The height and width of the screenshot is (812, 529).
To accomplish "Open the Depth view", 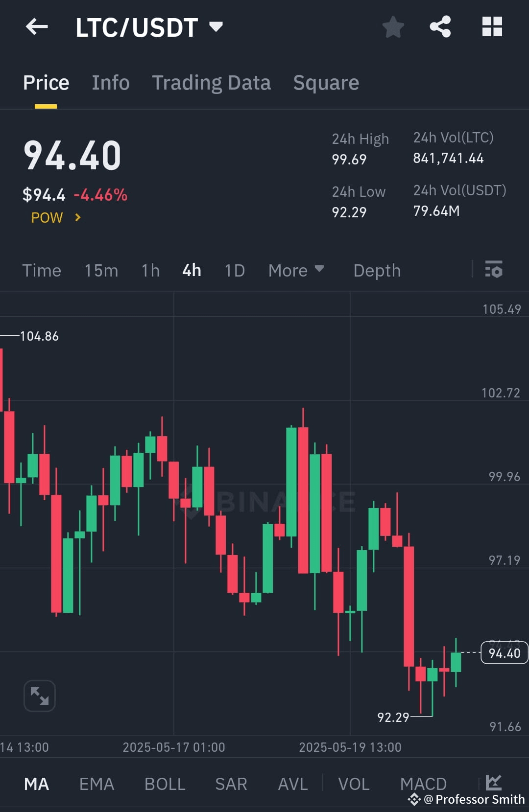I will click(377, 270).
